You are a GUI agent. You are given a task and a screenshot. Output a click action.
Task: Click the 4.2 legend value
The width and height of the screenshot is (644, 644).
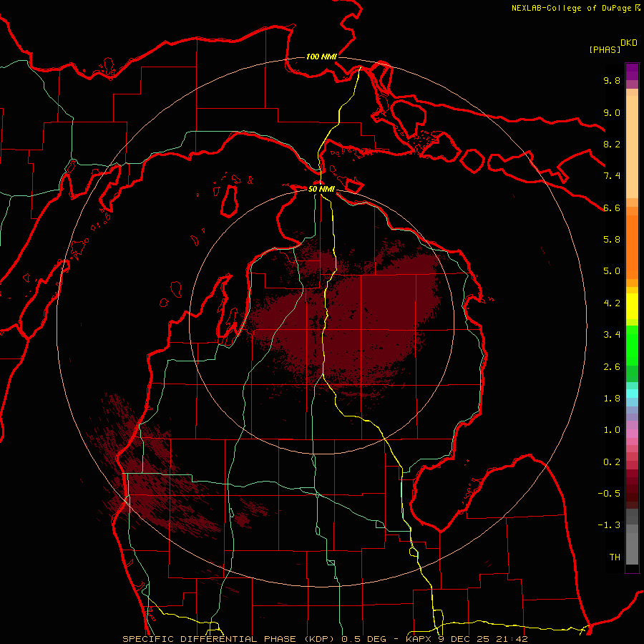pos(612,303)
